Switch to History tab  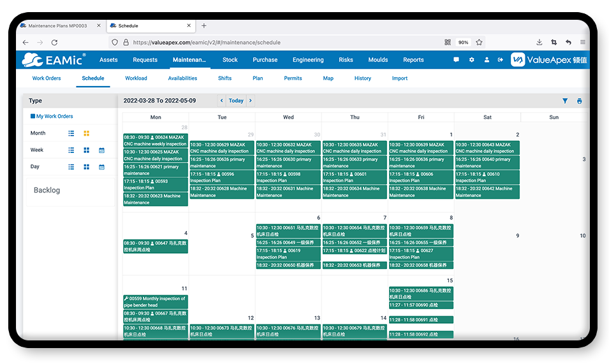(363, 78)
